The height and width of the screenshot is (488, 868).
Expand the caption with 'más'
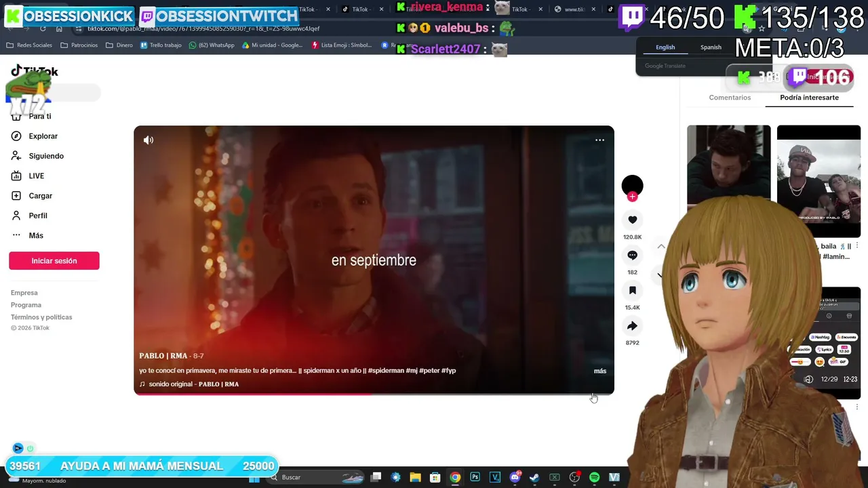pos(600,371)
